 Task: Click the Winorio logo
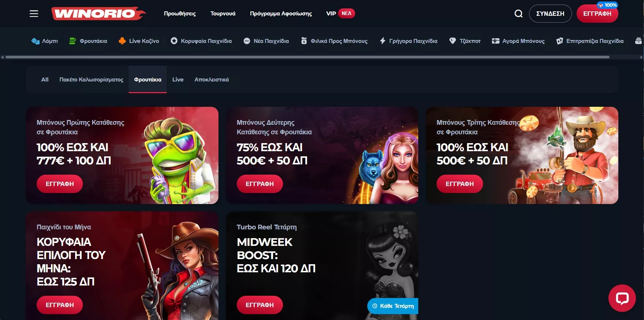click(99, 14)
